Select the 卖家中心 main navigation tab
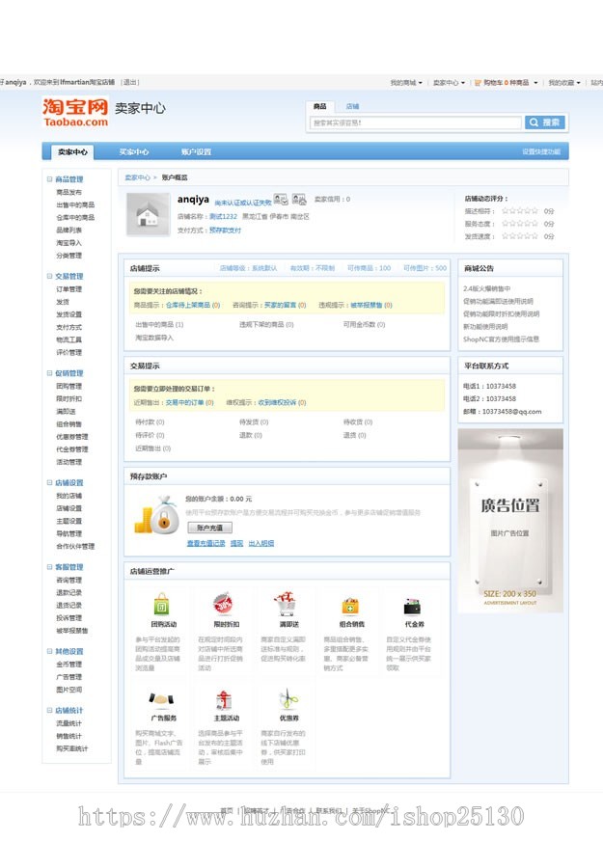Viewport: 603px width, 868px height. 72,151
